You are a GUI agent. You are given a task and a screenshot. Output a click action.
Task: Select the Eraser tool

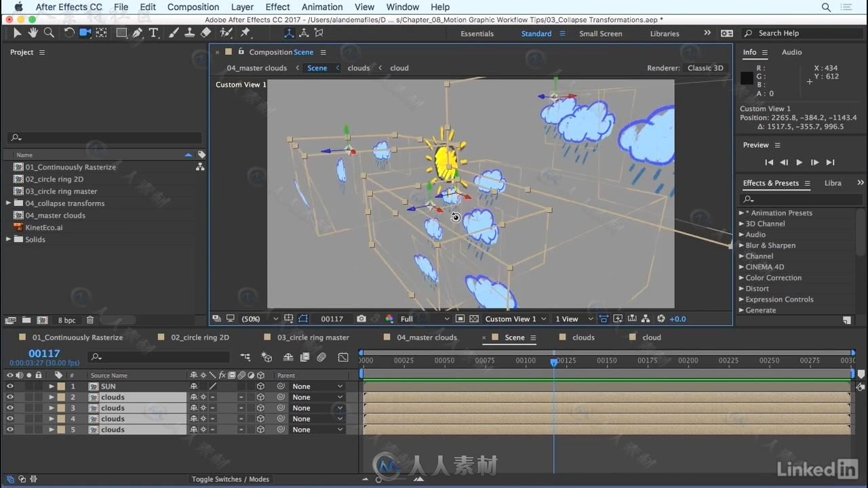click(206, 33)
